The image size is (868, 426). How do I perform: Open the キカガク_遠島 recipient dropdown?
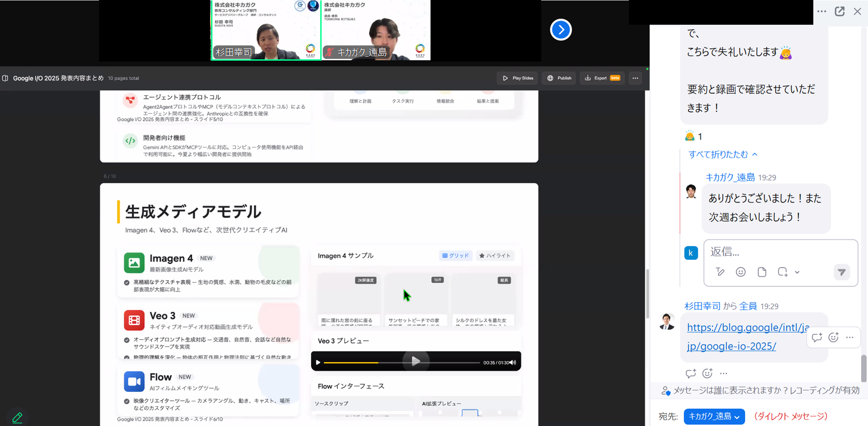pos(714,416)
